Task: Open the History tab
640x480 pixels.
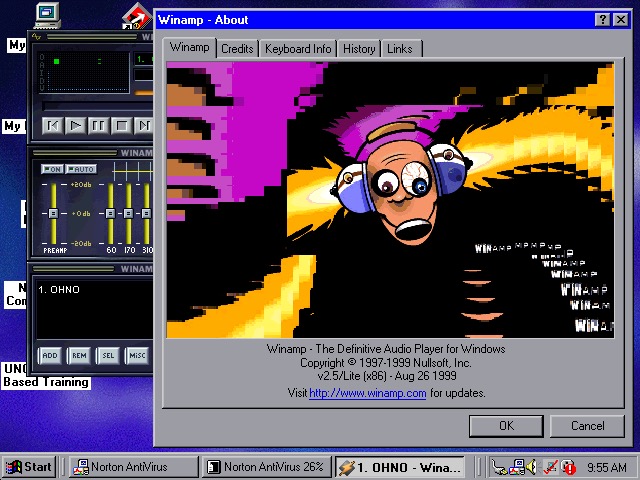Action: [359, 49]
